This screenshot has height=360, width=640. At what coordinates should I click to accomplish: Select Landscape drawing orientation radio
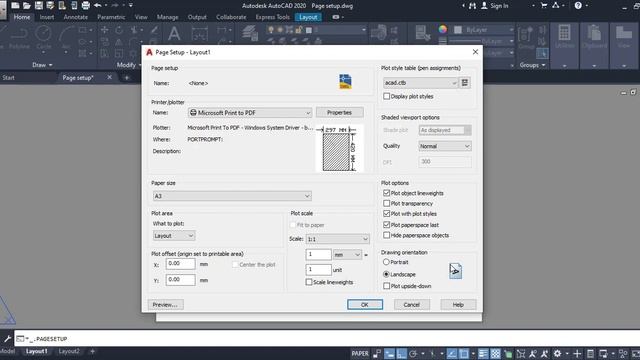click(x=386, y=274)
